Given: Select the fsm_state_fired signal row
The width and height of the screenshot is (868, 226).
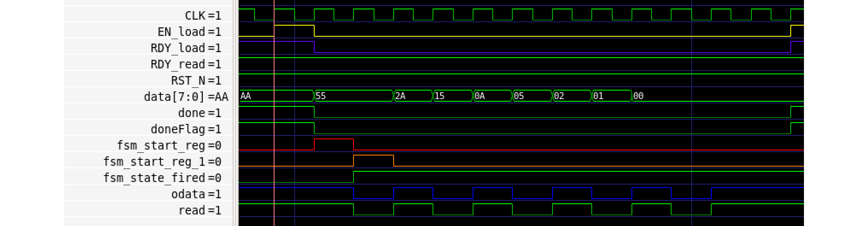Looking at the screenshot, I should 162,178.
